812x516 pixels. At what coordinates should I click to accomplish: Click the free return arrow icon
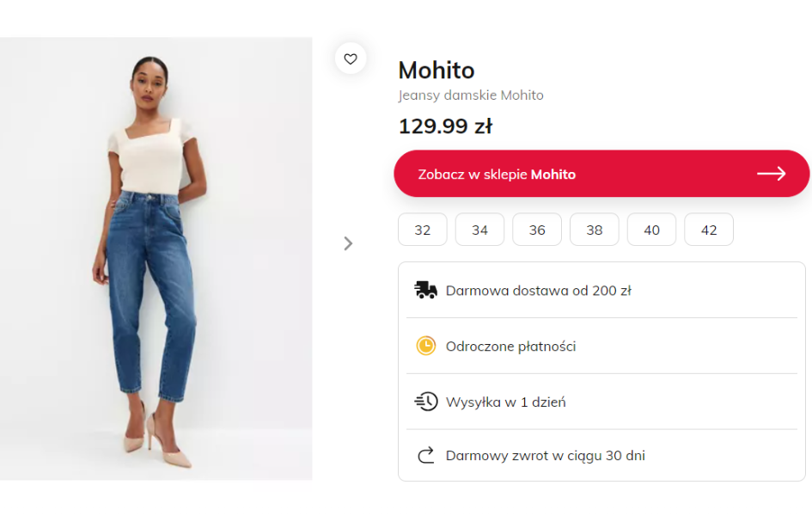(426, 456)
